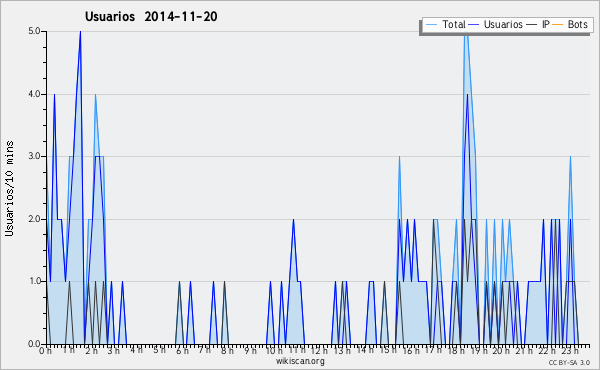This screenshot has width=600, height=370.
Task: Click the '19 h' x-axis label
Action: click(x=479, y=351)
